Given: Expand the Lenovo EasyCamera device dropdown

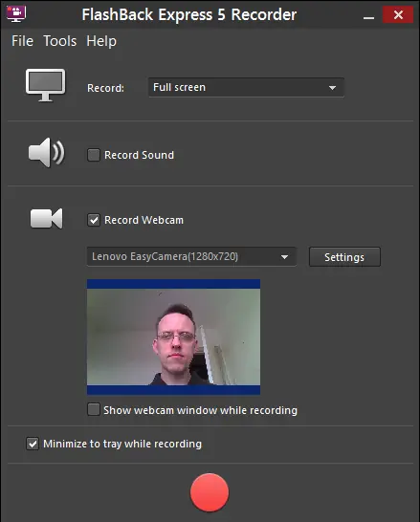Looking at the screenshot, I should click(x=191, y=256).
